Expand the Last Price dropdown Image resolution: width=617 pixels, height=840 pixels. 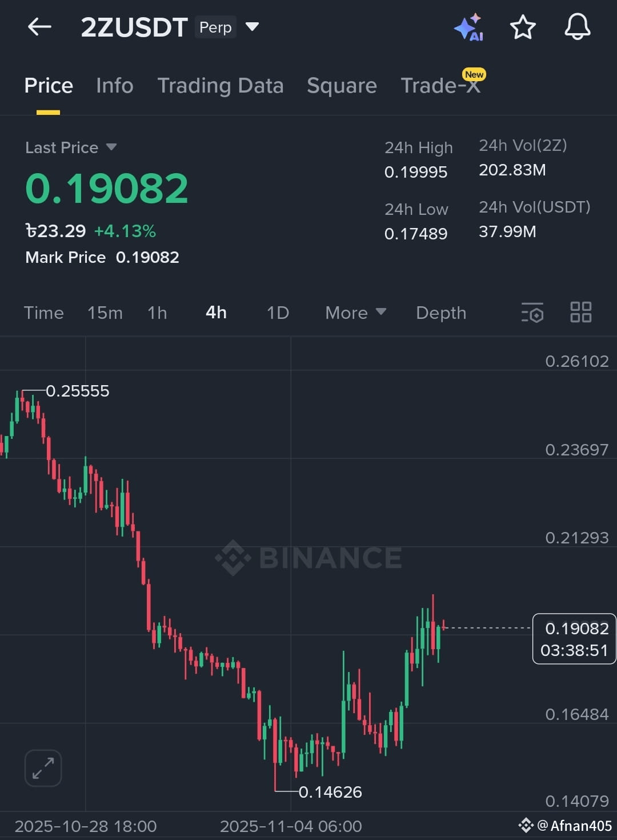point(71,147)
